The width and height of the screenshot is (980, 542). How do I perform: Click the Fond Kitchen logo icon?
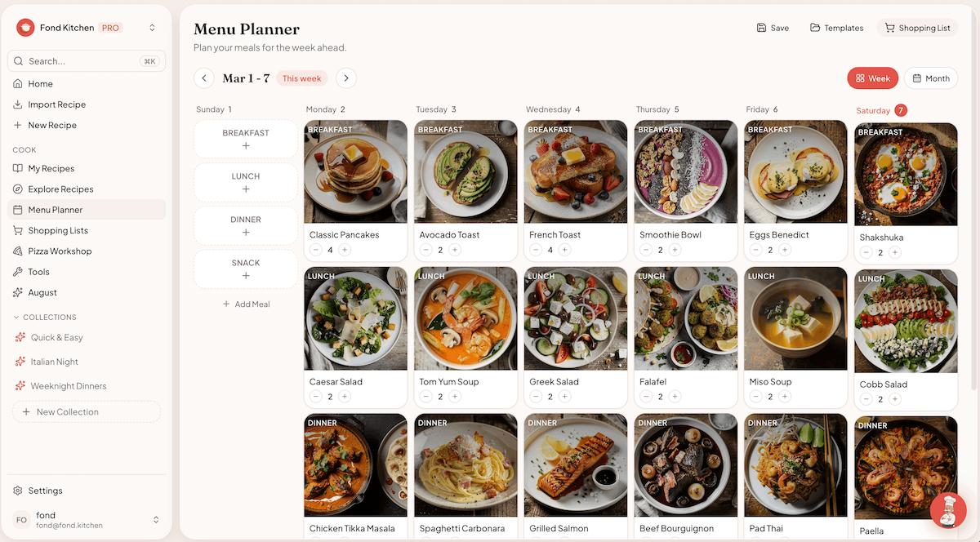point(25,28)
